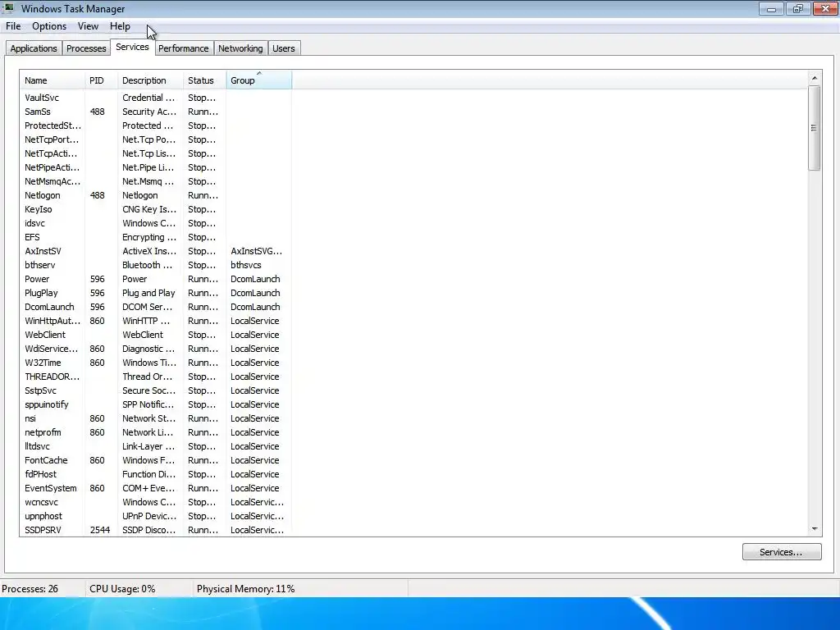This screenshot has width=840, height=630.
Task: Open the View menu
Action: (88, 26)
